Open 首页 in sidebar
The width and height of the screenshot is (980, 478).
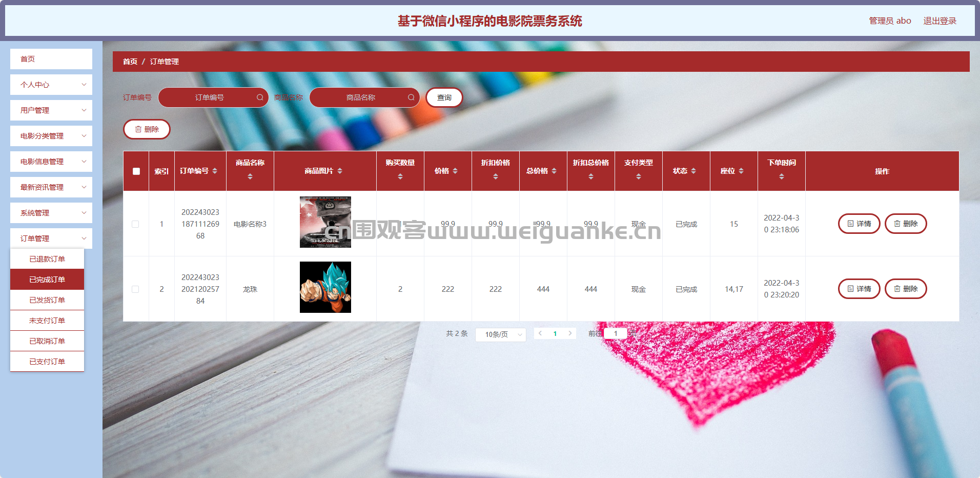(x=51, y=59)
